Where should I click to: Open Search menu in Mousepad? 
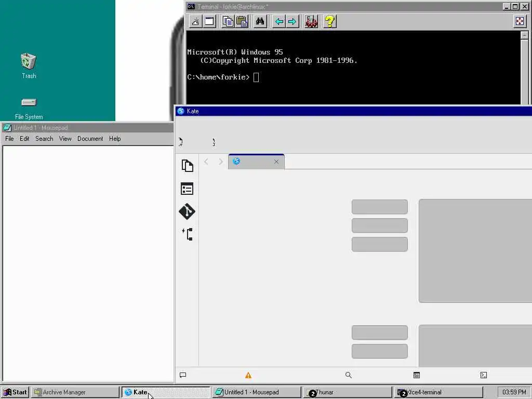coord(45,138)
